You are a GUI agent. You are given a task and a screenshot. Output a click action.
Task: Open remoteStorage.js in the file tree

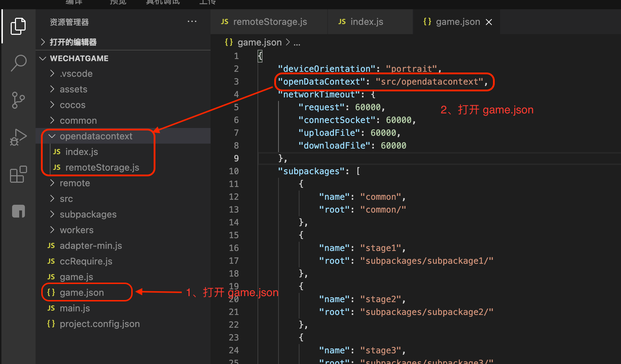(123, 167)
